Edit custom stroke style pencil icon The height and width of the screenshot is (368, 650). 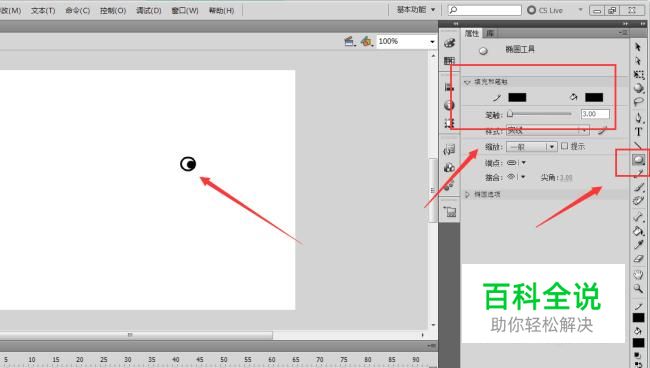coord(603,131)
